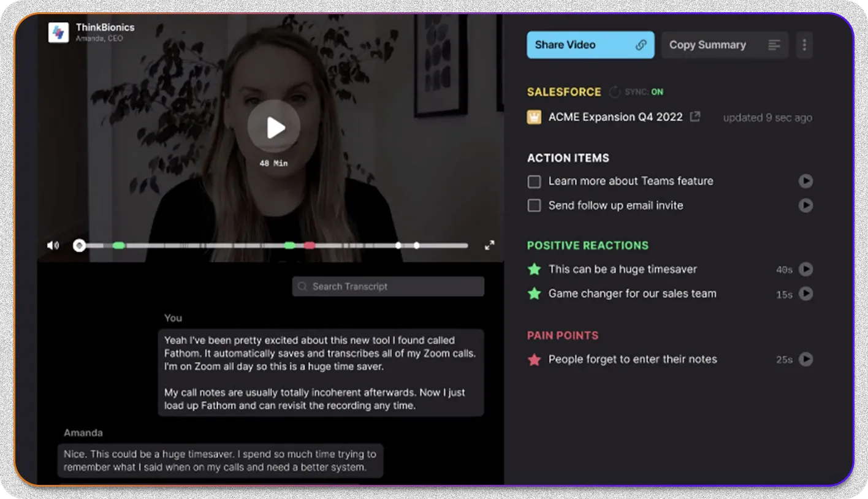Click the video timeline progress track

click(270, 246)
